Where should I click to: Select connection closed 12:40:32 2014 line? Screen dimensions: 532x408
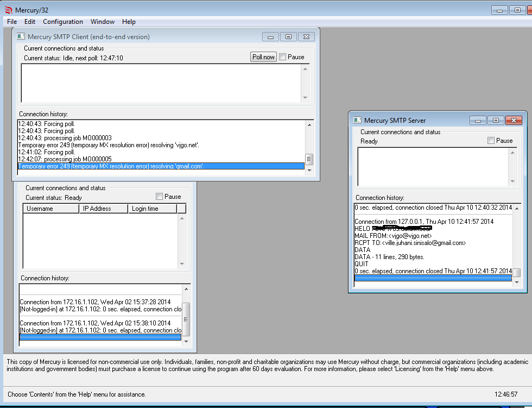point(433,208)
